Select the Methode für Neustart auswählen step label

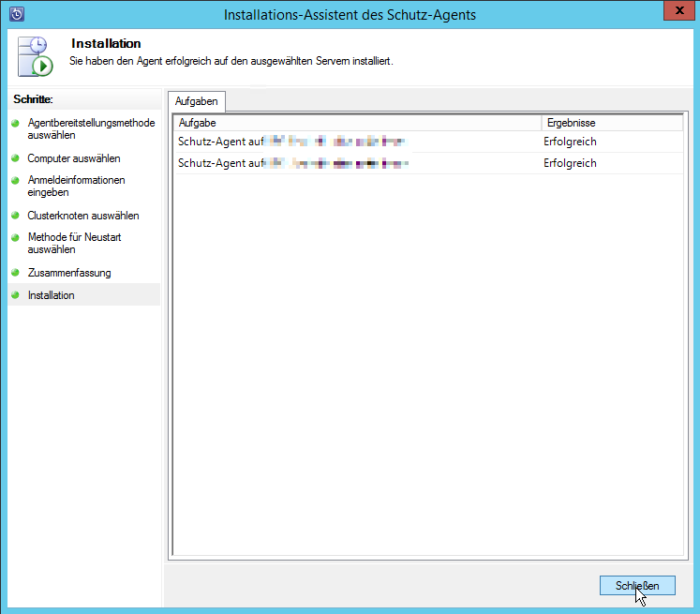74,244
